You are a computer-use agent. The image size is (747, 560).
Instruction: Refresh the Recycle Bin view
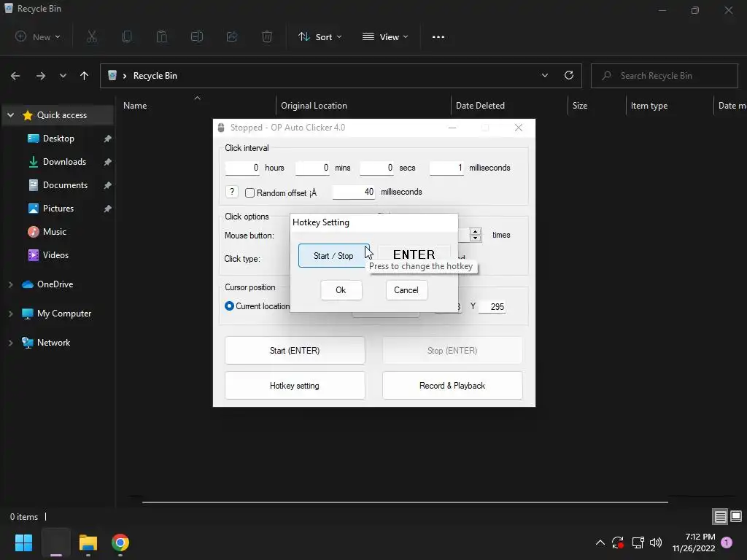pos(569,75)
